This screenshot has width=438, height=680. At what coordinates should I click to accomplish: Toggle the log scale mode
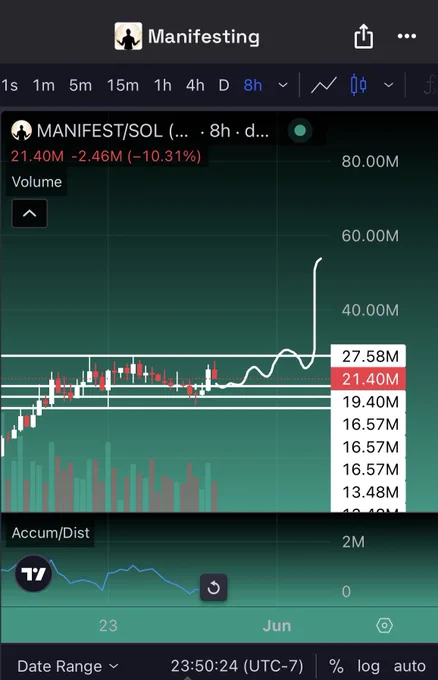tap(368, 666)
